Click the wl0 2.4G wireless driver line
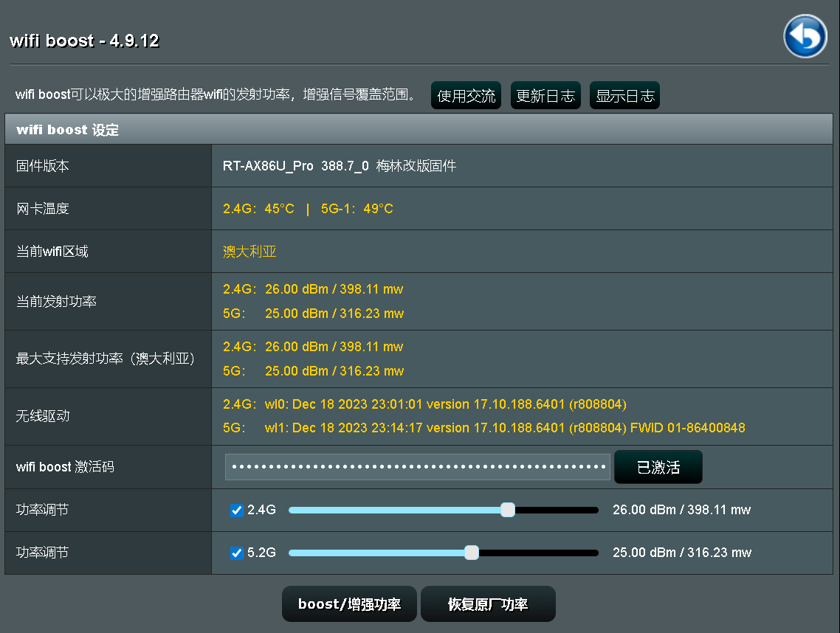Image resolution: width=840 pixels, height=633 pixels. tap(424, 404)
